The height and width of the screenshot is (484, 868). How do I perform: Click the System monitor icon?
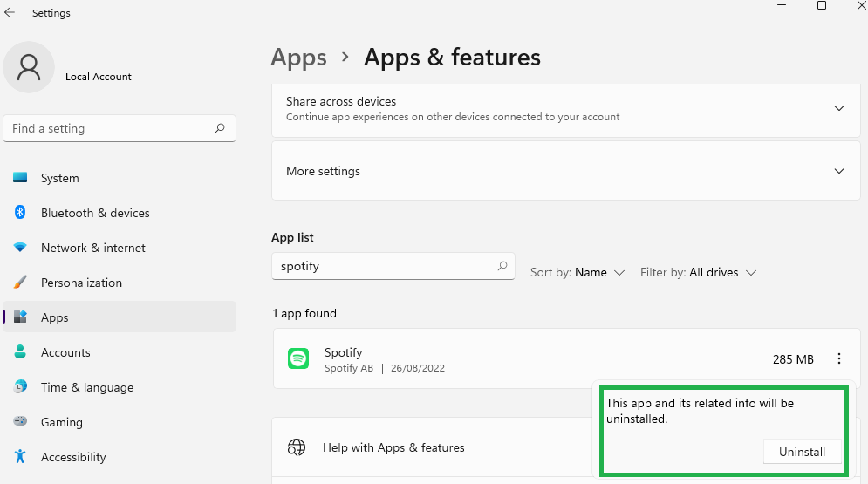tap(20, 178)
